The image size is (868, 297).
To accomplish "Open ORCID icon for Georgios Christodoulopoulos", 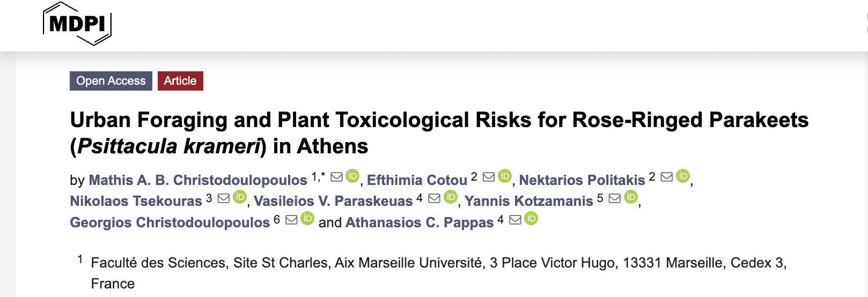I will 307,218.
